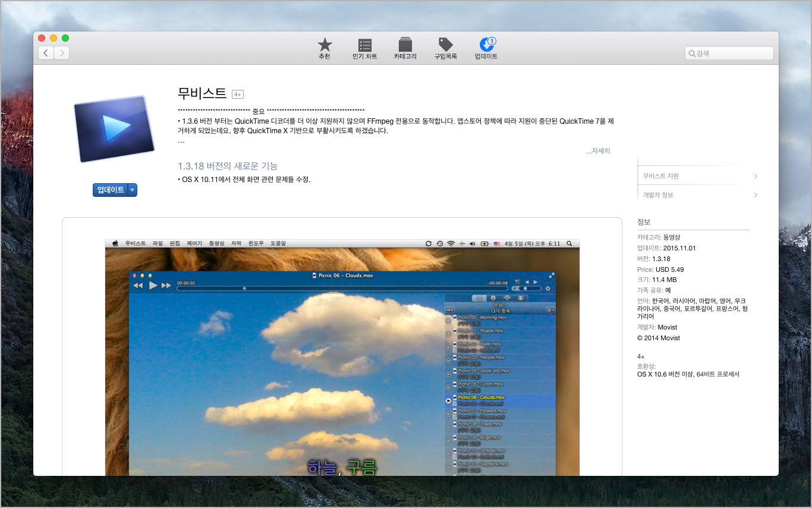The width and height of the screenshot is (812, 508).
Task: Click the 자막 menu in the screenshot menu bar
Action: click(237, 243)
